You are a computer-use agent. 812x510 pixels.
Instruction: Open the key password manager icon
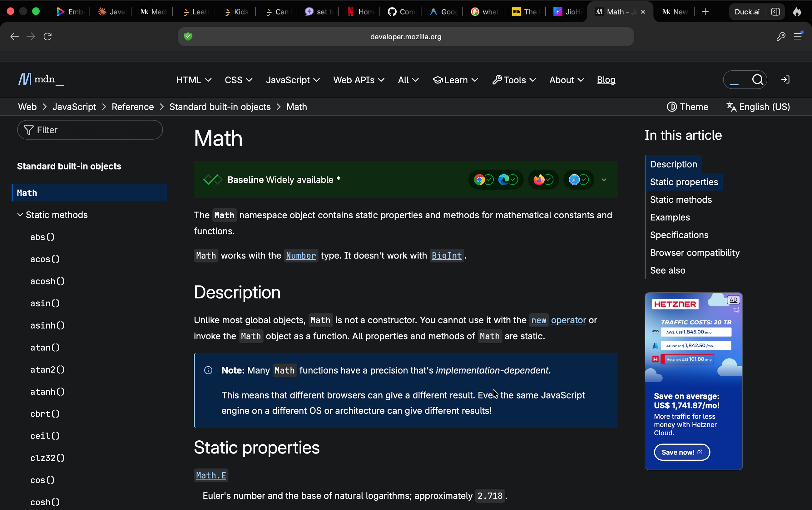coord(781,37)
